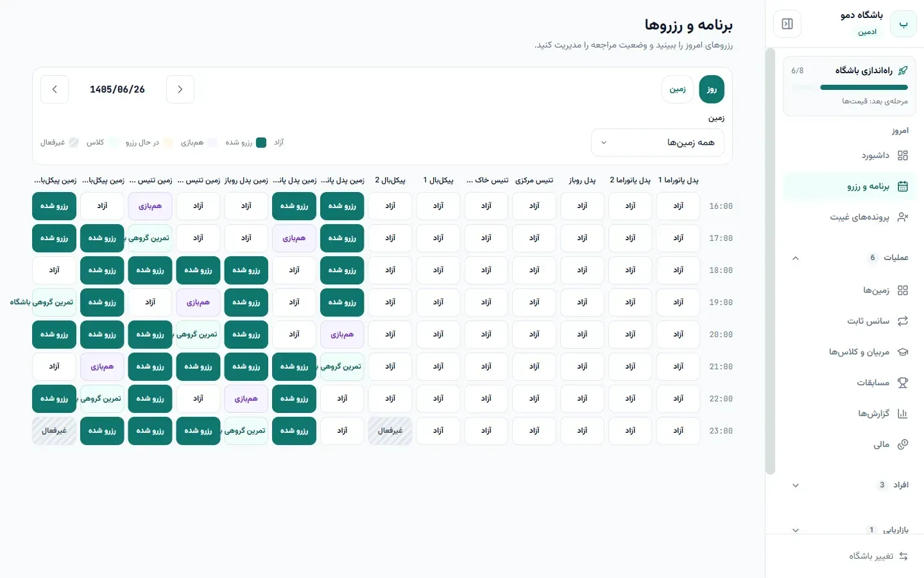Click the مربیان و کلاس‌ها graduation cap icon
Image resolution: width=924 pixels, height=578 pixels.
point(903,352)
